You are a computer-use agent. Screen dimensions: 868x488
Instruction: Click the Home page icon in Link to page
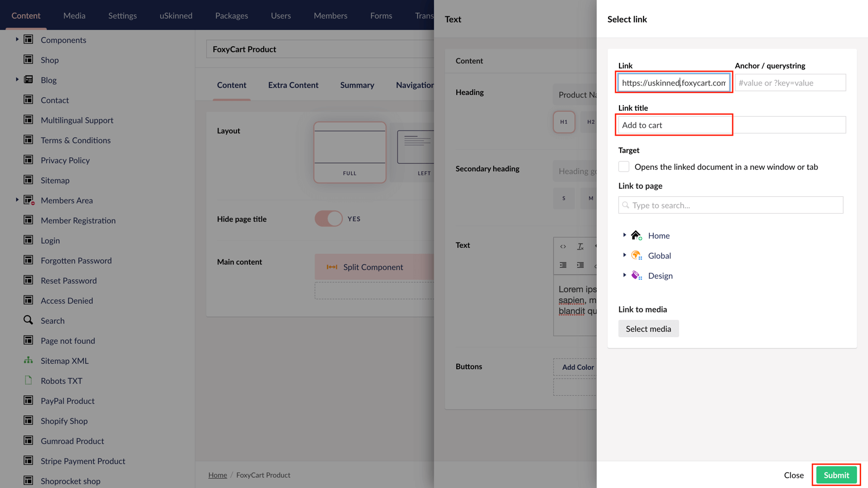pos(636,235)
